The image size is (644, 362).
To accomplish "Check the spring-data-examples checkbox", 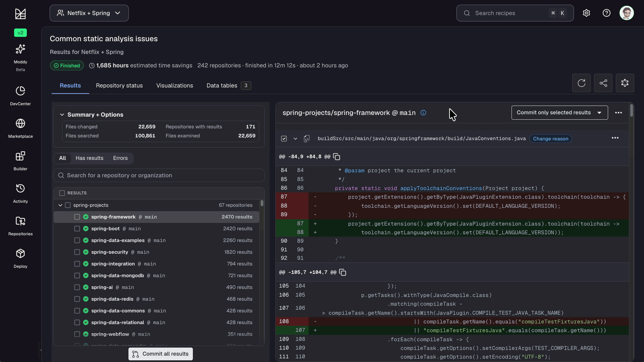I will coord(77,240).
